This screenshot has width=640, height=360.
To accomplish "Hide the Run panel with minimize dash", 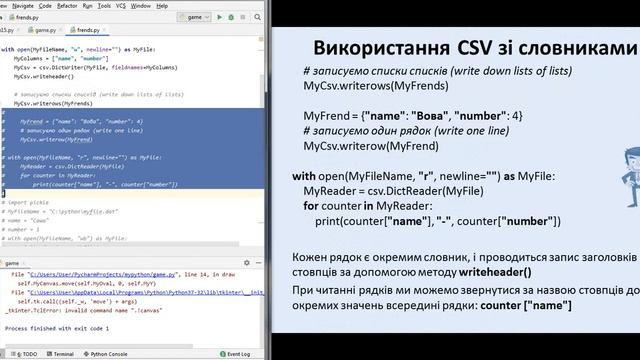I will pos(258,263).
